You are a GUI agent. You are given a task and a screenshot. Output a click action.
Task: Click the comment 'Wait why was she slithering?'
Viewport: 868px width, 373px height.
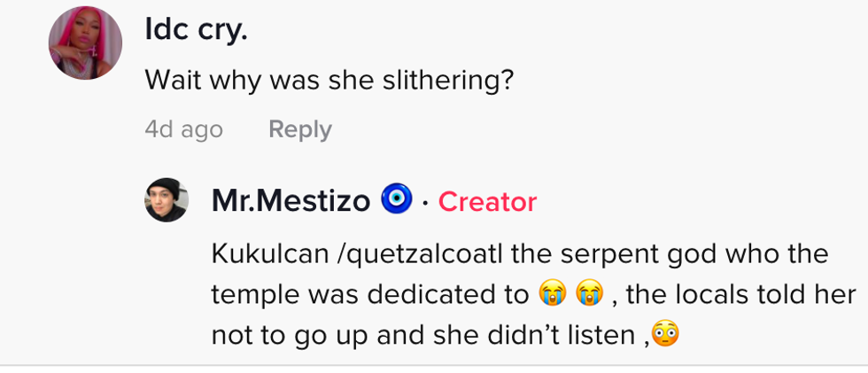(329, 81)
